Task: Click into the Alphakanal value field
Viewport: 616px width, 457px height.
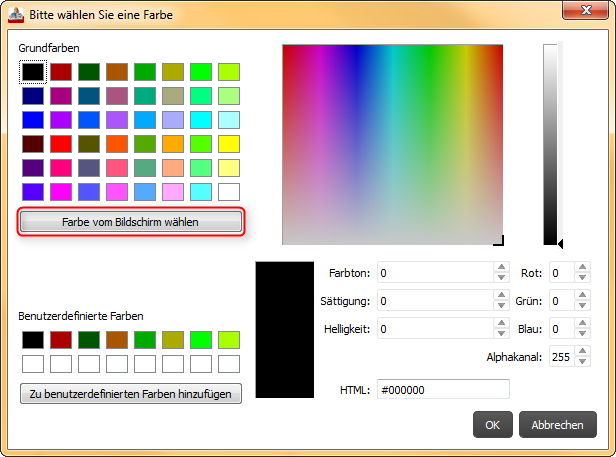Action: tap(562, 356)
